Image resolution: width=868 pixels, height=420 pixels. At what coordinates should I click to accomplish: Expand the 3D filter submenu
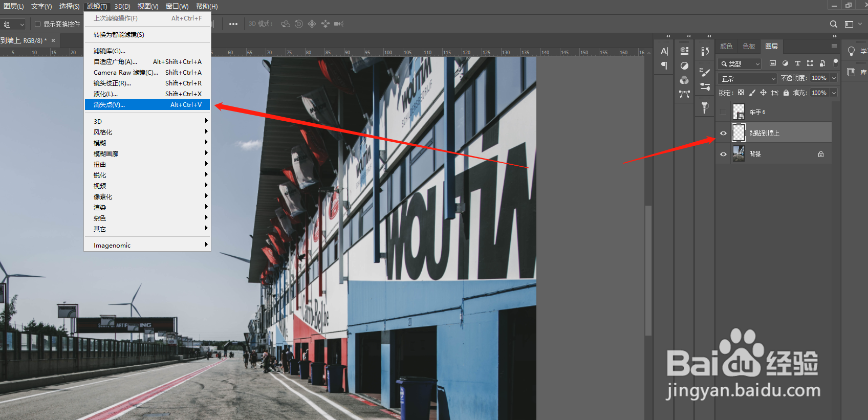point(147,121)
